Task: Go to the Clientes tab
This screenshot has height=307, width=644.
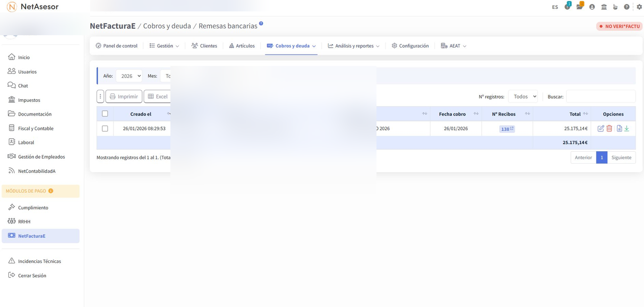Action: click(x=204, y=46)
